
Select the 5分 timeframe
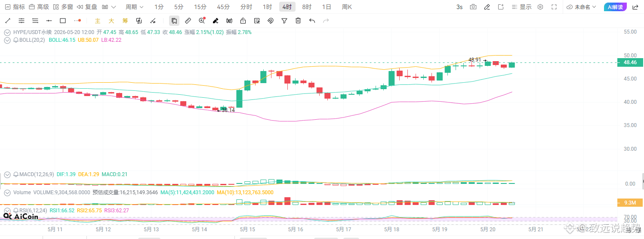(x=179, y=7)
